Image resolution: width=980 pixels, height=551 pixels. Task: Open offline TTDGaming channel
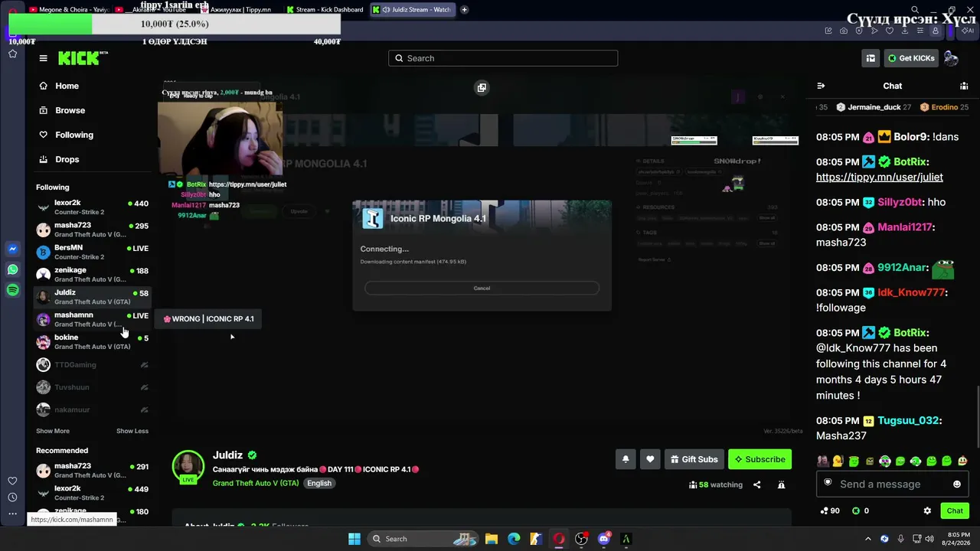coord(93,365)
